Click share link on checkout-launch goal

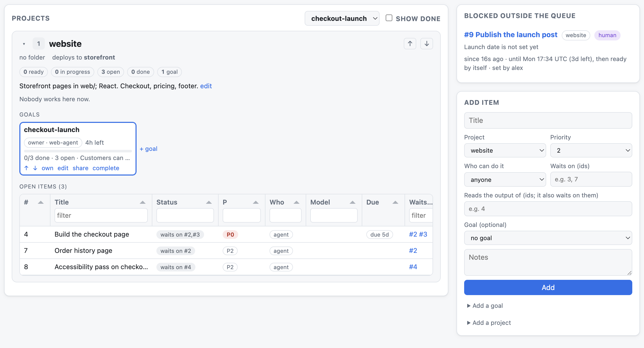pos(81,168)
